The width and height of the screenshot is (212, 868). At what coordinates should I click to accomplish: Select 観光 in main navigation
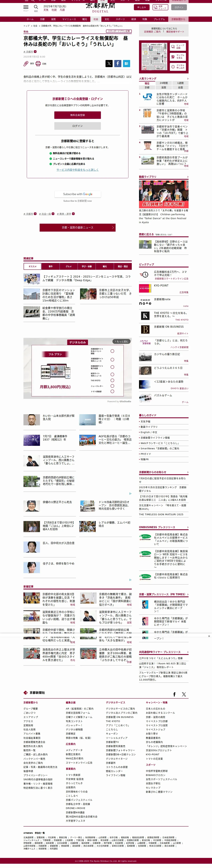click(x=85, y=19)
